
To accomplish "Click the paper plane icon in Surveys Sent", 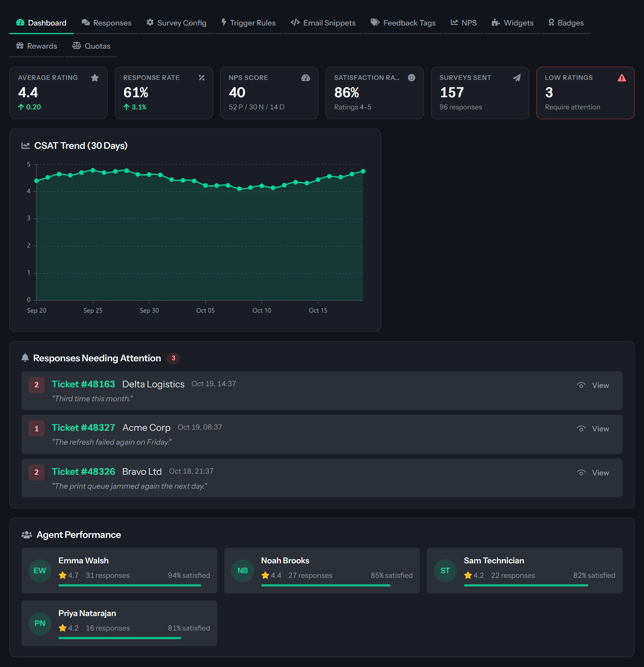I will pos(517,78).
